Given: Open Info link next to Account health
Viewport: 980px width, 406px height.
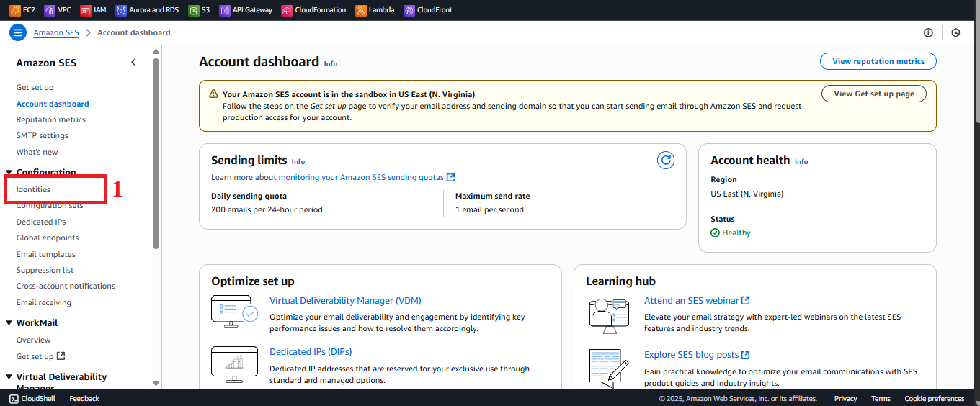Looking at the screenshot, I should click(x=801, y=162).
